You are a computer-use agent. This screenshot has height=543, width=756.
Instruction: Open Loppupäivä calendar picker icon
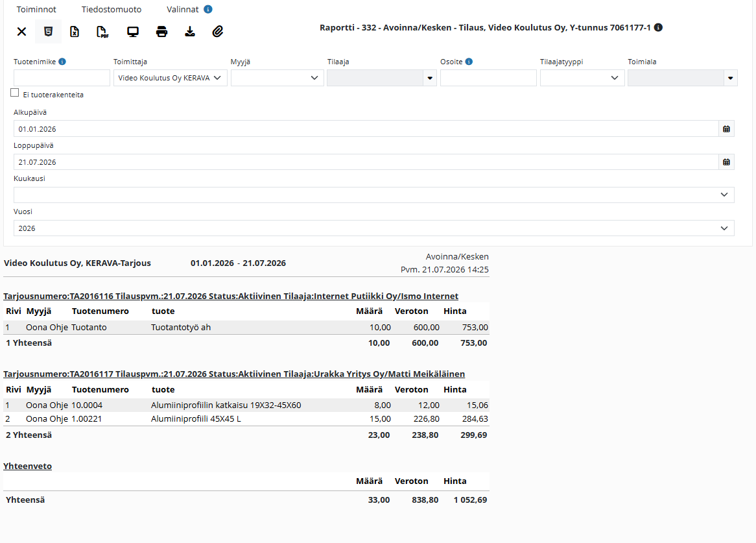pos(726,162)
